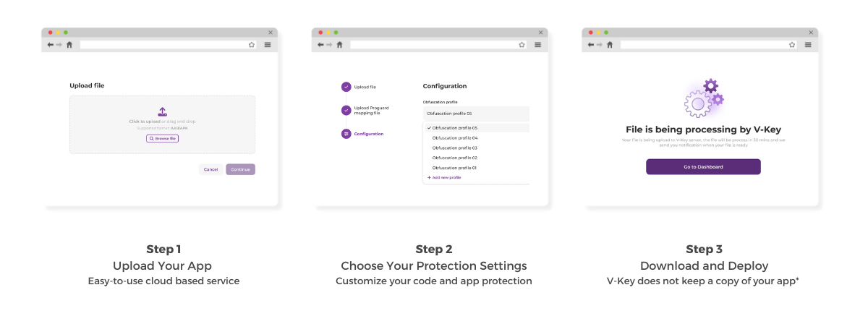The height and width of the screenshot is (311, 868).
Task: Click bookmark star in Step 1 browser
Action: [252, 45]
